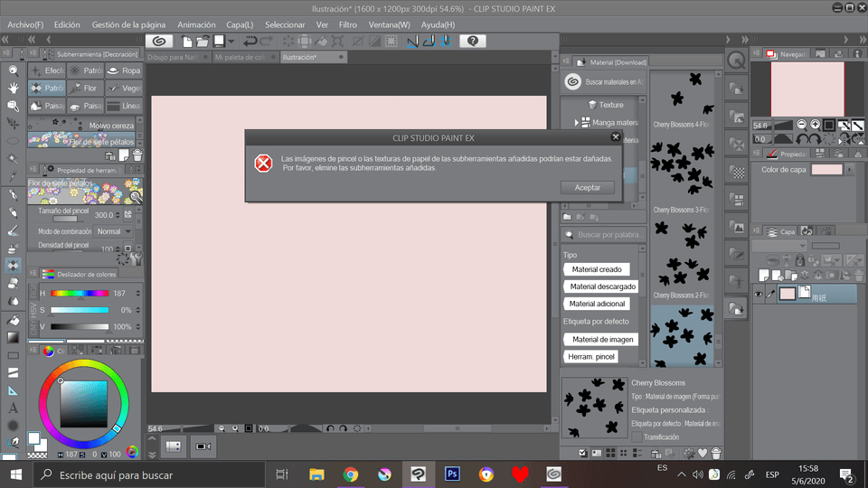Focus the Buscar por palabra search field

(x=603, y=235)
